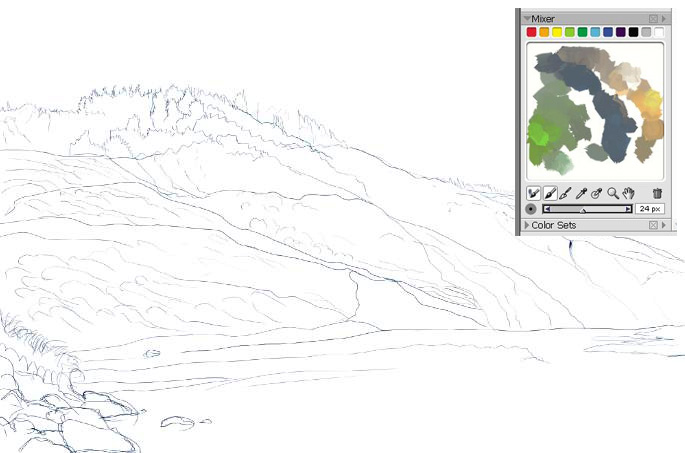Close the Color Sets panel
The height and width of the screenshot is (453, 685).
coord(653,225)
